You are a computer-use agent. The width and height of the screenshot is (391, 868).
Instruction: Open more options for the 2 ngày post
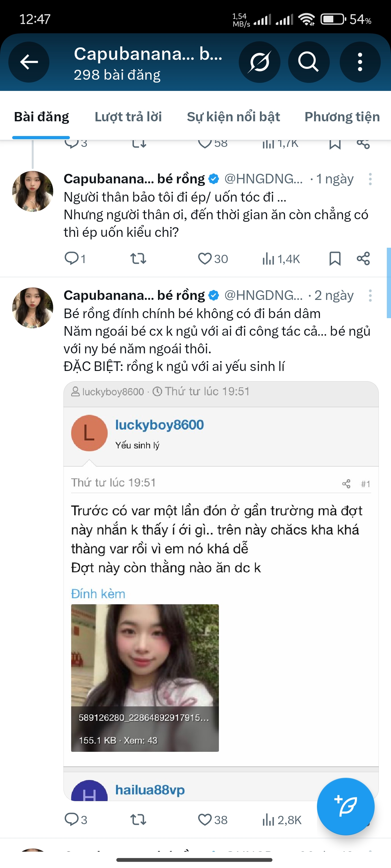(370, 295)
